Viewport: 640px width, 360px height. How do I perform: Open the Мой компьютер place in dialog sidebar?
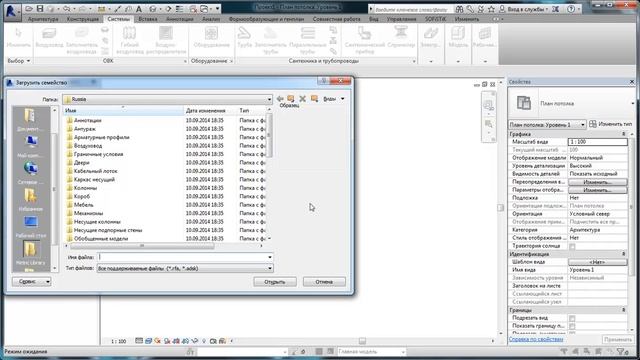pos(31,146)
